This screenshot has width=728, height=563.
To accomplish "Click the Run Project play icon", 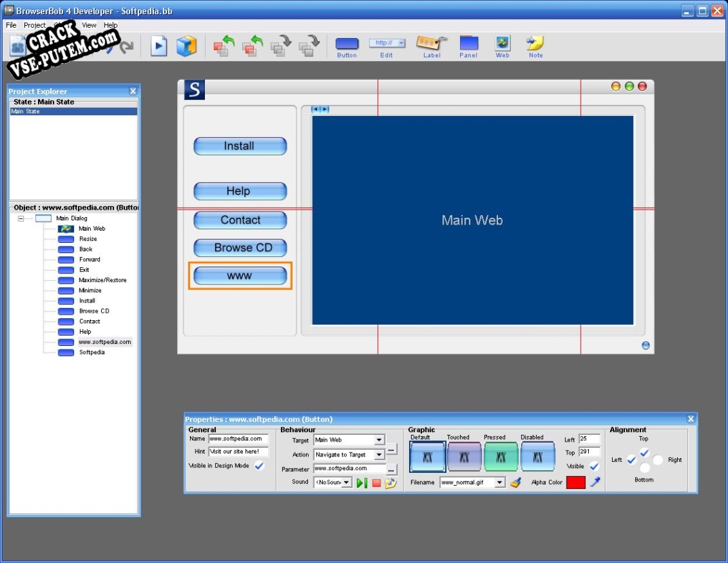I will coord(159,46).
